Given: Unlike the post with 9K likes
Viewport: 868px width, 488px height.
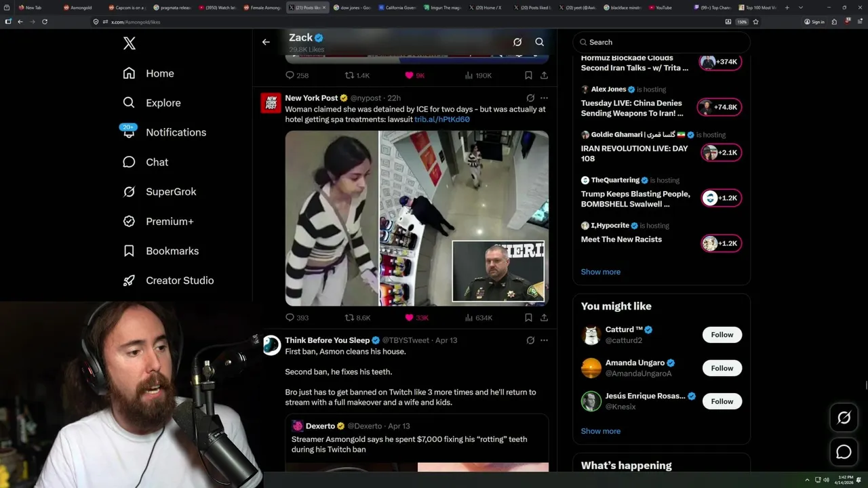Looking at the screenshot, I should click(409, 75).
